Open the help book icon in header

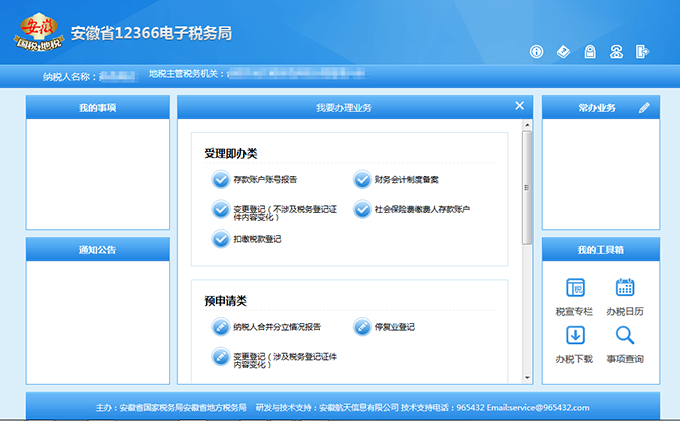564,51
